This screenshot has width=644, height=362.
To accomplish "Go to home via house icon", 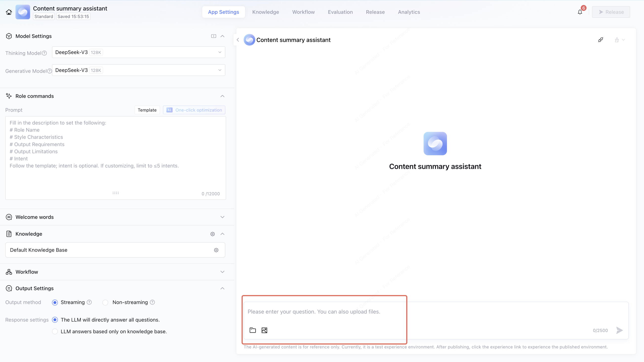I will 9,12.
